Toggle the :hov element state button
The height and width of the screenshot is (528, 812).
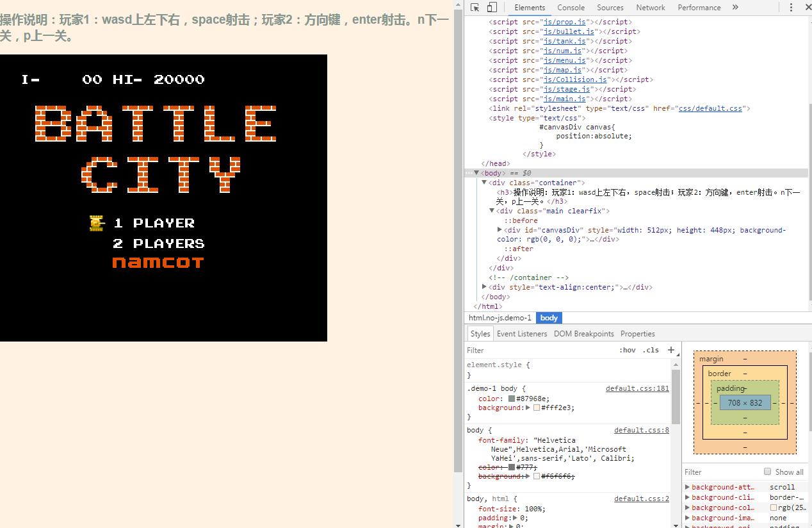[627, 350]
